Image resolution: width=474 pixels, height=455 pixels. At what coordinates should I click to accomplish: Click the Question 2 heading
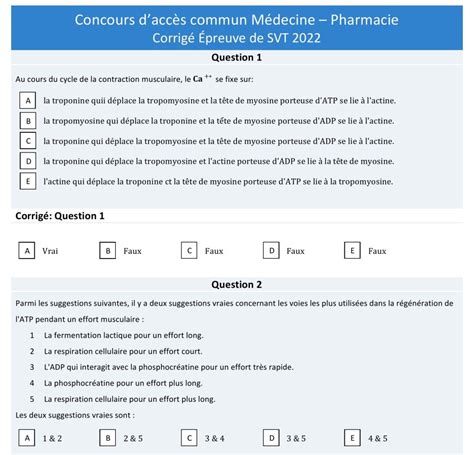237,284
